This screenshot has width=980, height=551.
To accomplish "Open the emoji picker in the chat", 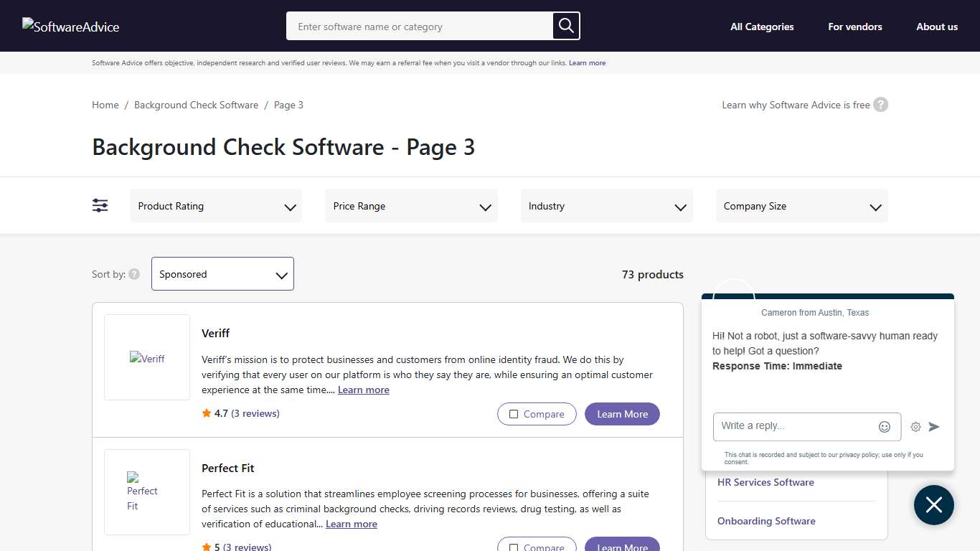I will pos(885,426).
